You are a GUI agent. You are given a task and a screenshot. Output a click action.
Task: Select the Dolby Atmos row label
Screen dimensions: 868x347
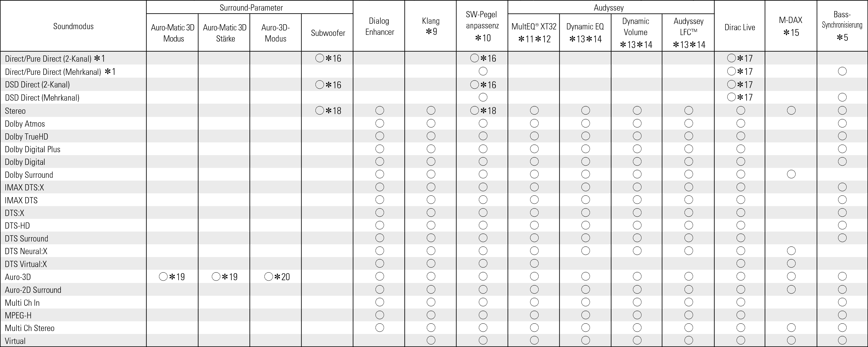(25, 124)
